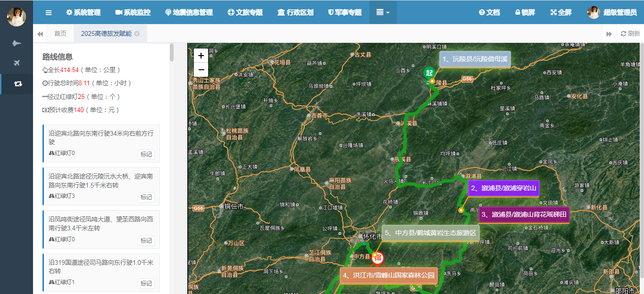Click 锁屏 lock screen button
The width and height of the screenshot is (644, 294).
click(525, 13)
